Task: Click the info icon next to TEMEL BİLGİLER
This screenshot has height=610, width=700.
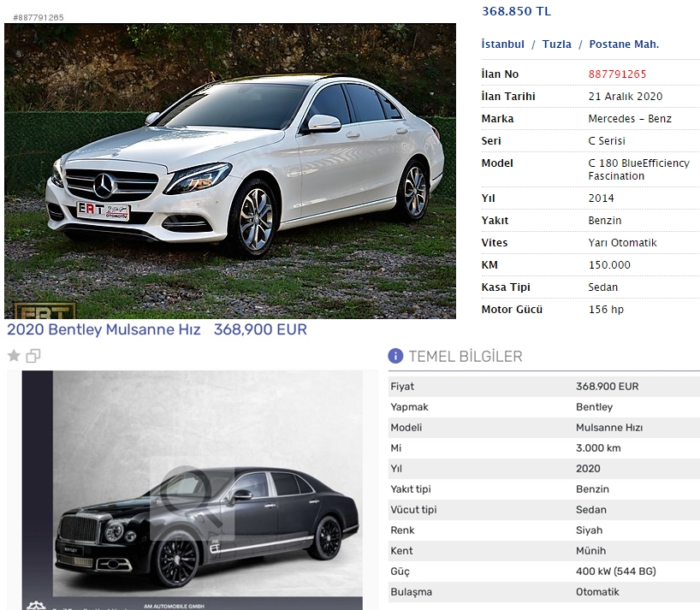Action: click(395, 356)
